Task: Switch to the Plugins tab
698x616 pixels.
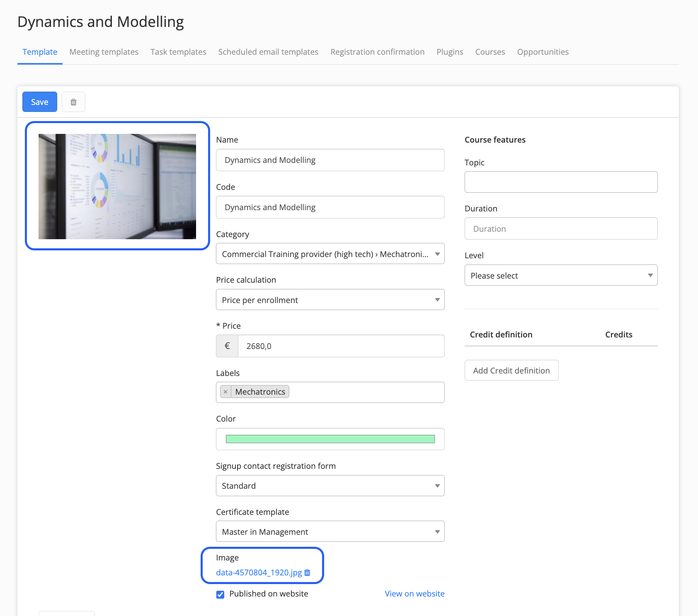Action: pyautogui.click(x=450, y=52)
